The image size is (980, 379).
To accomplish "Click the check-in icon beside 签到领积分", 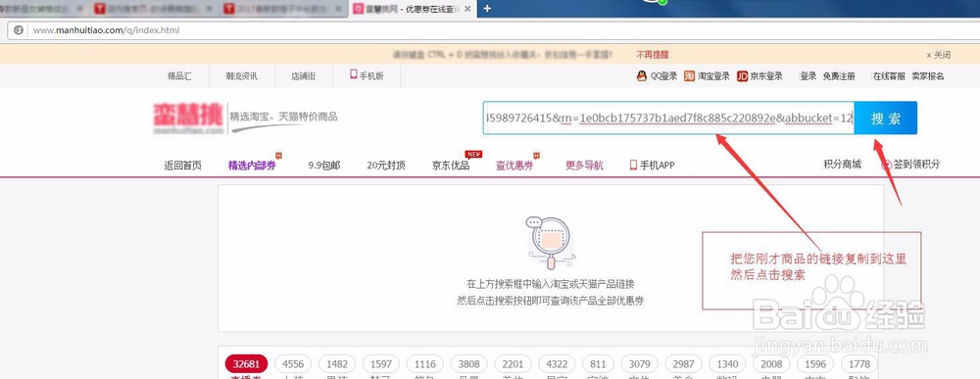I will tap(886, 165).
